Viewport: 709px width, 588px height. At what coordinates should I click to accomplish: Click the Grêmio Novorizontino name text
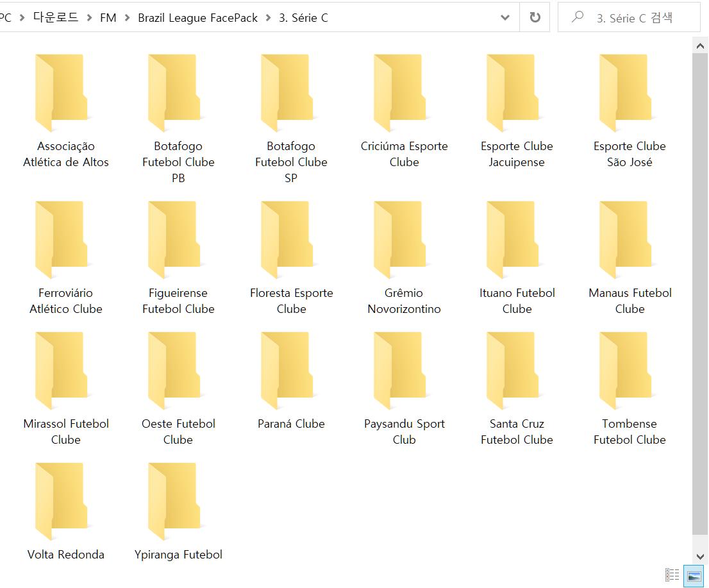point(405,301)
